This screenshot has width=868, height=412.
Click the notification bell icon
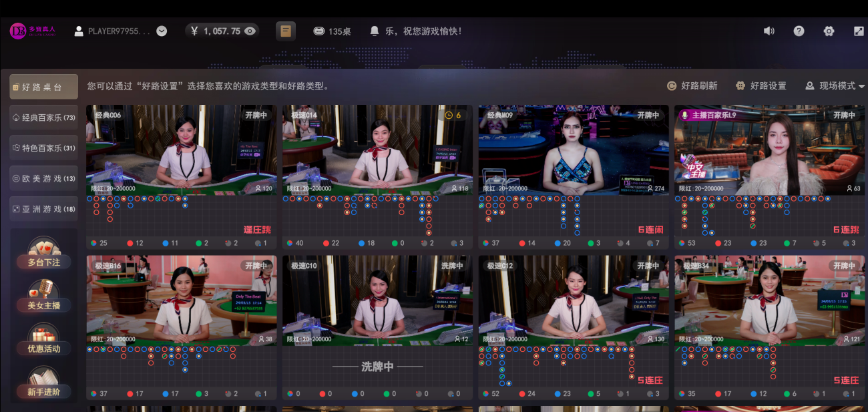click(x=375, y=31)
